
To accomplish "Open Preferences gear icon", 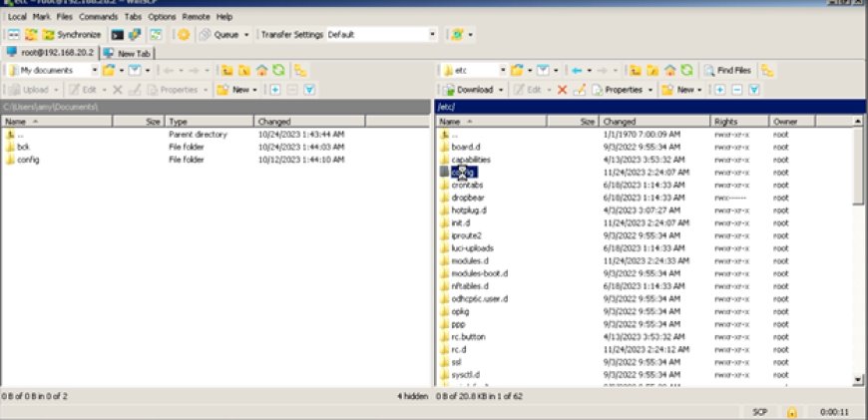I will click(184, 34).
